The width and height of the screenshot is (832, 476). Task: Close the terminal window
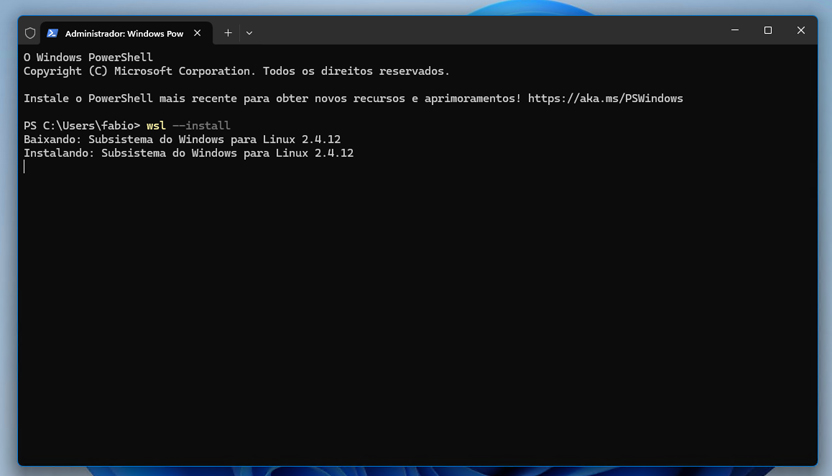pos(801,30)
